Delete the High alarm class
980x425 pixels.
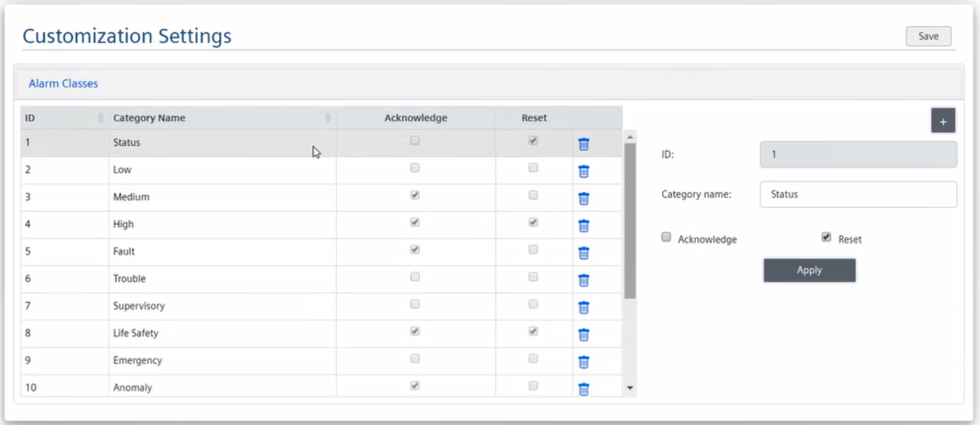coord(583,226)
